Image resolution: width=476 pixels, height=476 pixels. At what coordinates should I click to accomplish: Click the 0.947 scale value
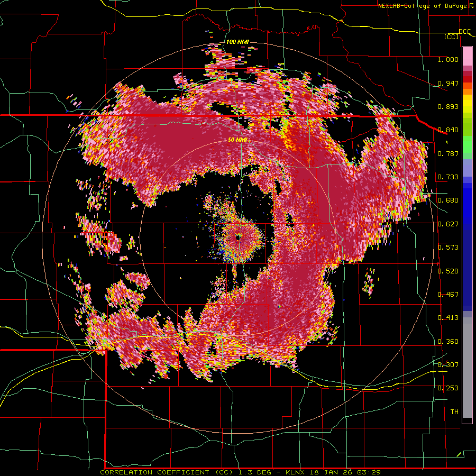tap(448, 83)
